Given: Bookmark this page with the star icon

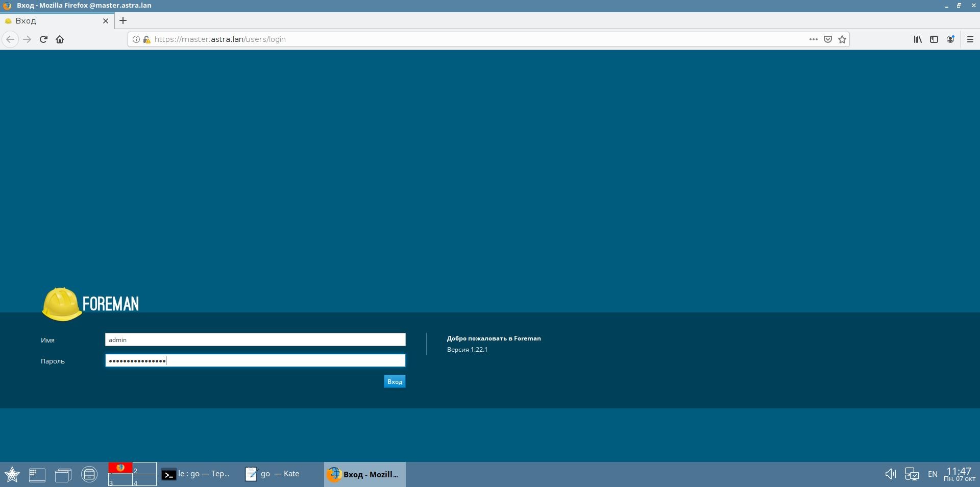Looking at the screenshot, I should point(842,39).
